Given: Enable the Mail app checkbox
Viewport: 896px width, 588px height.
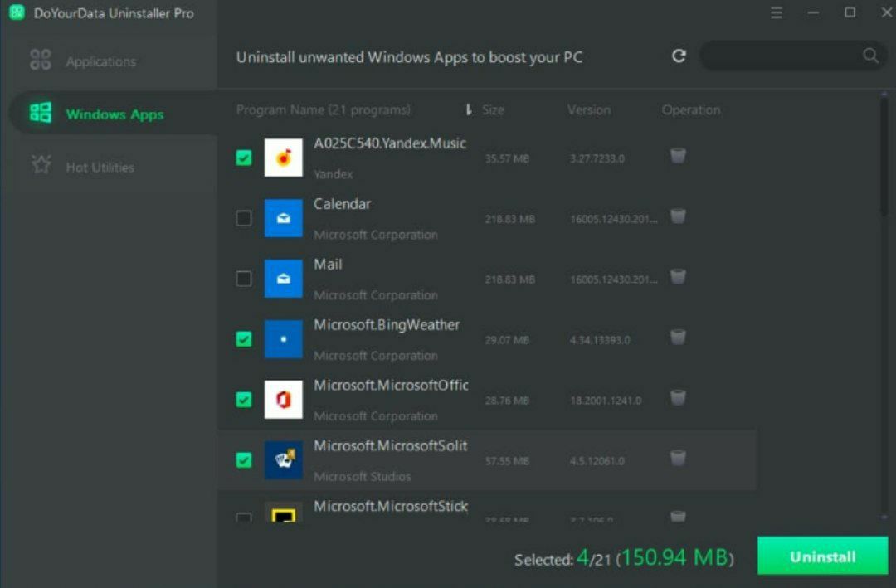Looking at the screenshot, I should tap(244, 279).
